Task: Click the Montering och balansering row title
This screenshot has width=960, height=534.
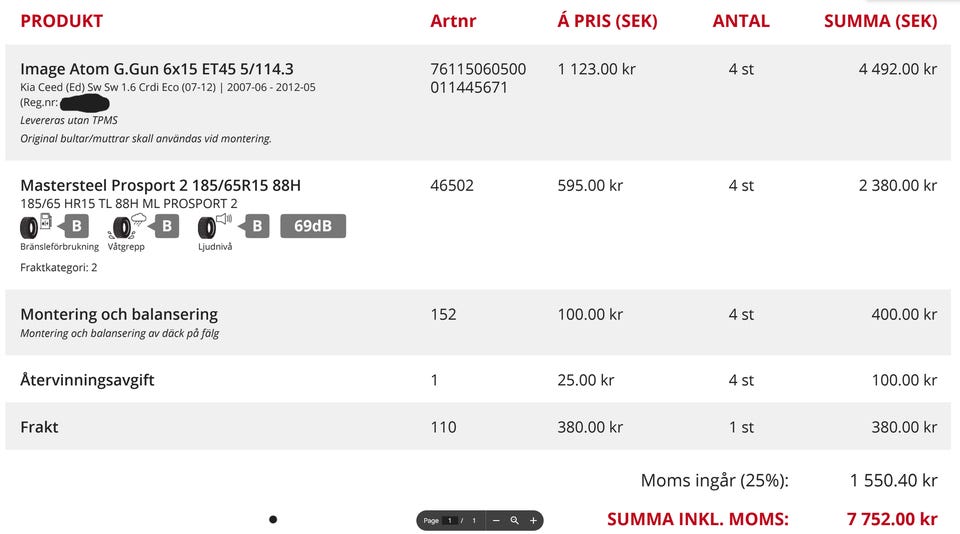Action: tap(119, 314)
